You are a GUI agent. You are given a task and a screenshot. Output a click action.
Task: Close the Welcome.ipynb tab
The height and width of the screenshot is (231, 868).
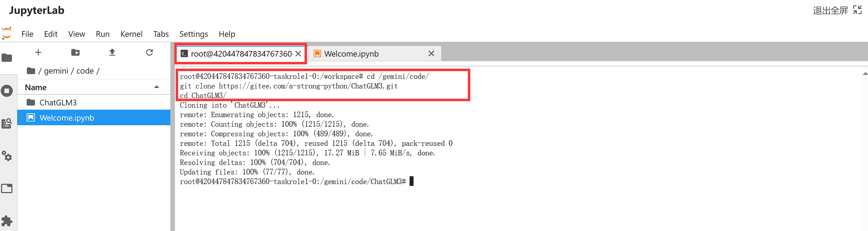[x=431, y=53]
